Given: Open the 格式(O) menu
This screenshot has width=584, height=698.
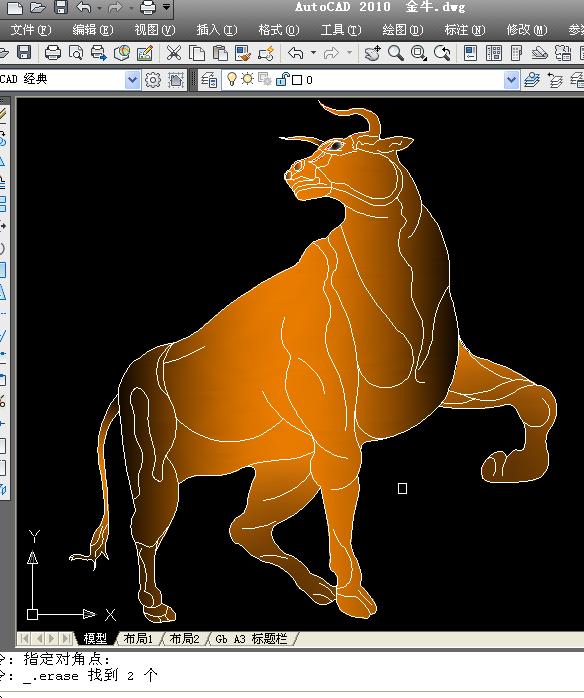Looking at the screenshot, I should tap(279, 30).
